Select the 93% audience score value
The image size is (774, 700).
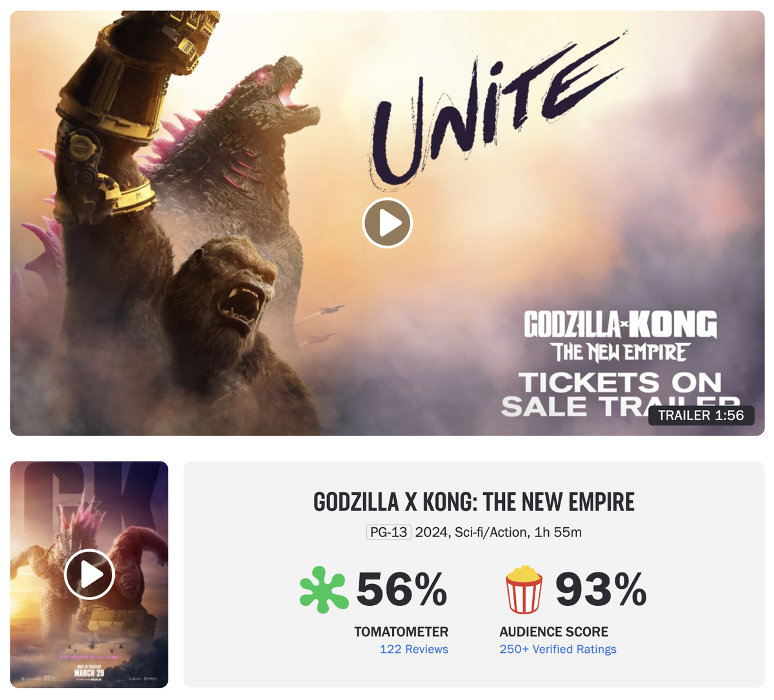pos(601,590)
